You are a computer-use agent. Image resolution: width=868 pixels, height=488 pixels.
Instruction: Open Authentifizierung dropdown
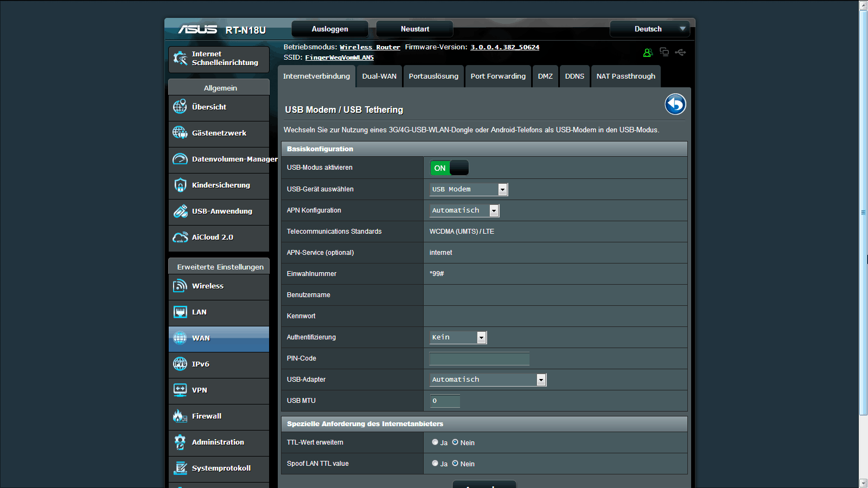tap(458, 337)
